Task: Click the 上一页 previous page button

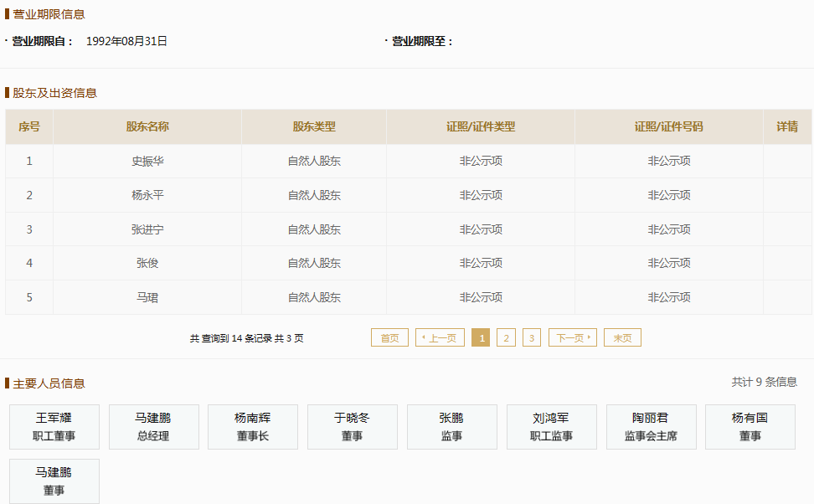Action: point(440,338)
